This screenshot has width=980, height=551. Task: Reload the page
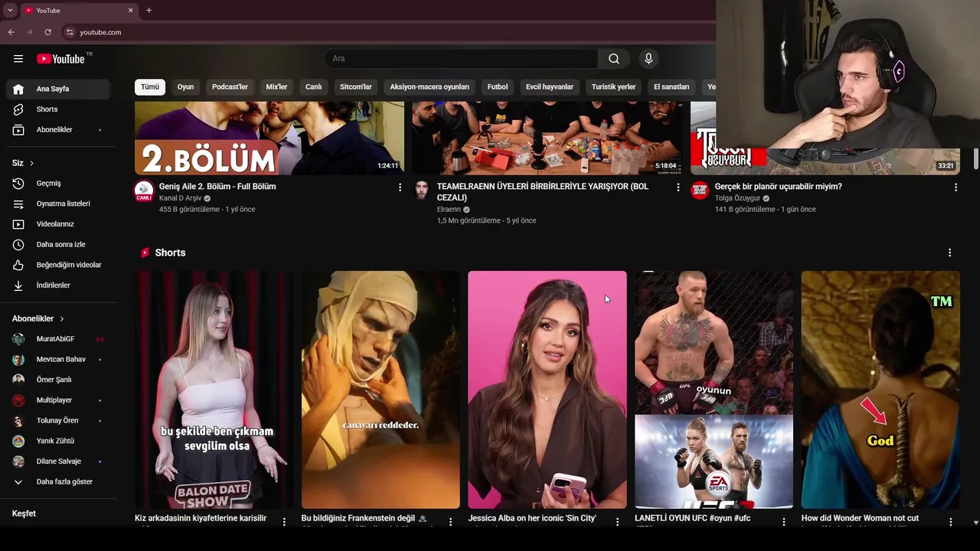tap(47, 32)
